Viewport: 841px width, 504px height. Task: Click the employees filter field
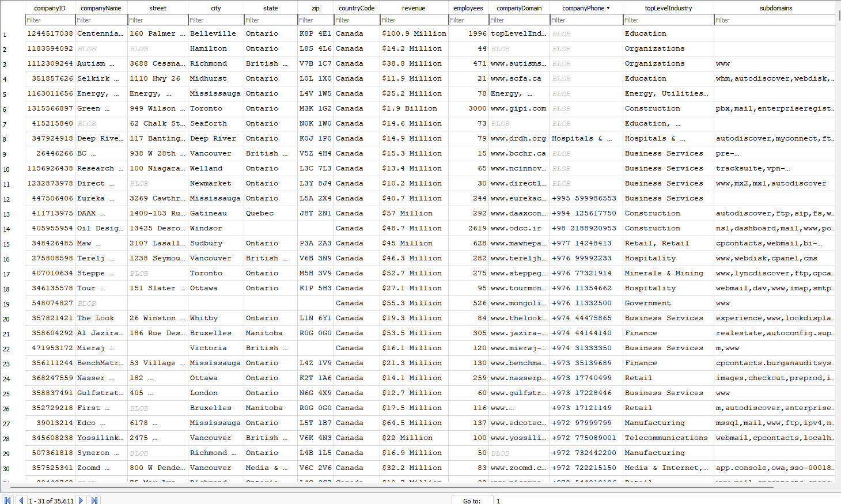pos(468,20)
